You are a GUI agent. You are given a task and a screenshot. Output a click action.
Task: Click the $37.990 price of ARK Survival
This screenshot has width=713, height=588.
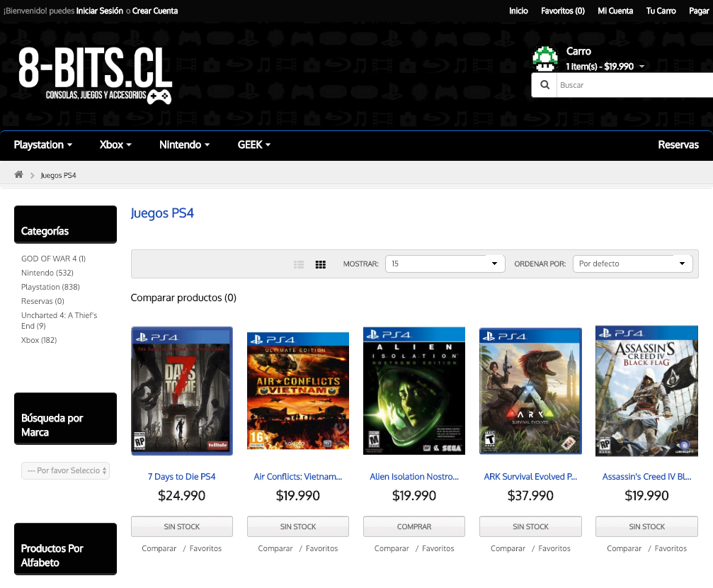point(530,495)
